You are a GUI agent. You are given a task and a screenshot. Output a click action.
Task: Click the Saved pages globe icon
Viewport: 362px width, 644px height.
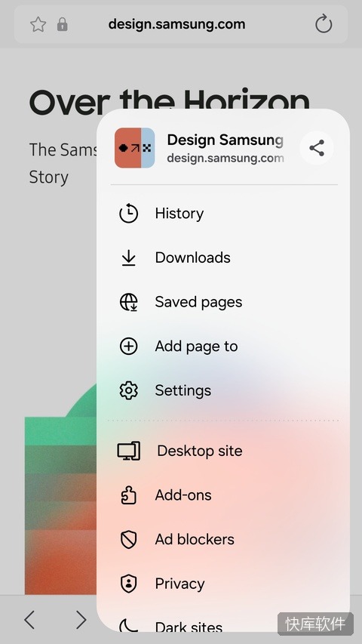128,302
